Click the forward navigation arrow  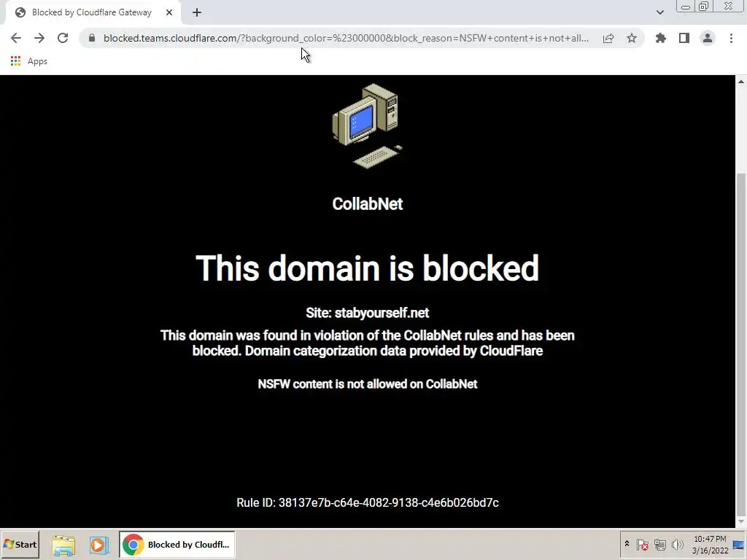(39, 38)
